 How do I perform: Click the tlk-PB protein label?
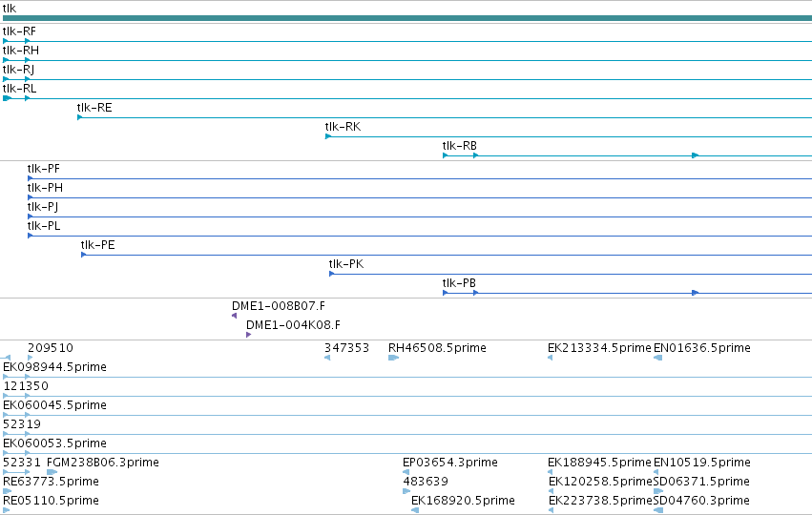click(x=459, y=284)
